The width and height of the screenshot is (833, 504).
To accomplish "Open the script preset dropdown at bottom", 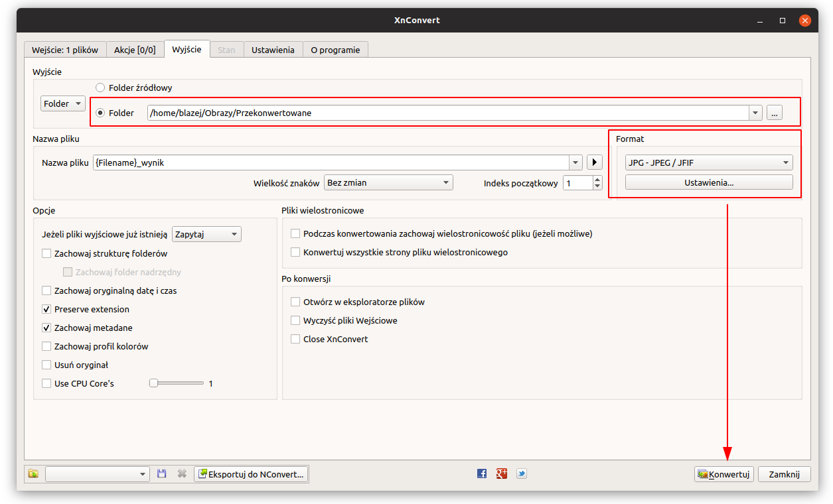I will tap(98, 473).
